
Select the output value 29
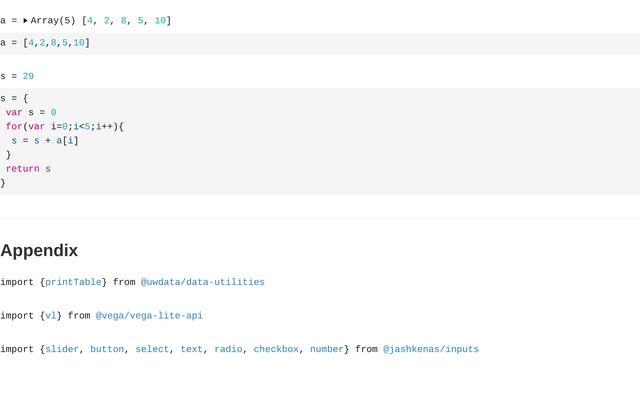tap(28, 77)
